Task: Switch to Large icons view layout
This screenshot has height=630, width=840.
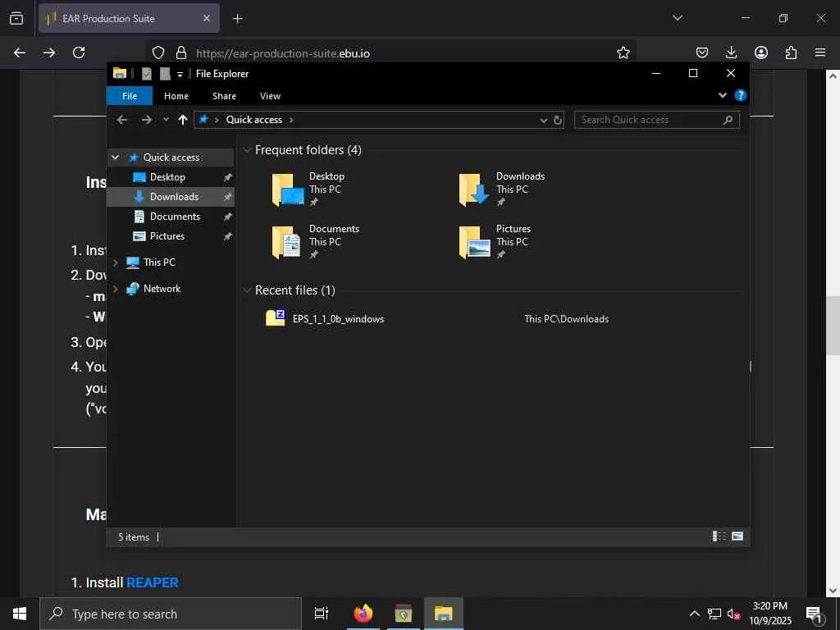Action: [x=737, y=536]
